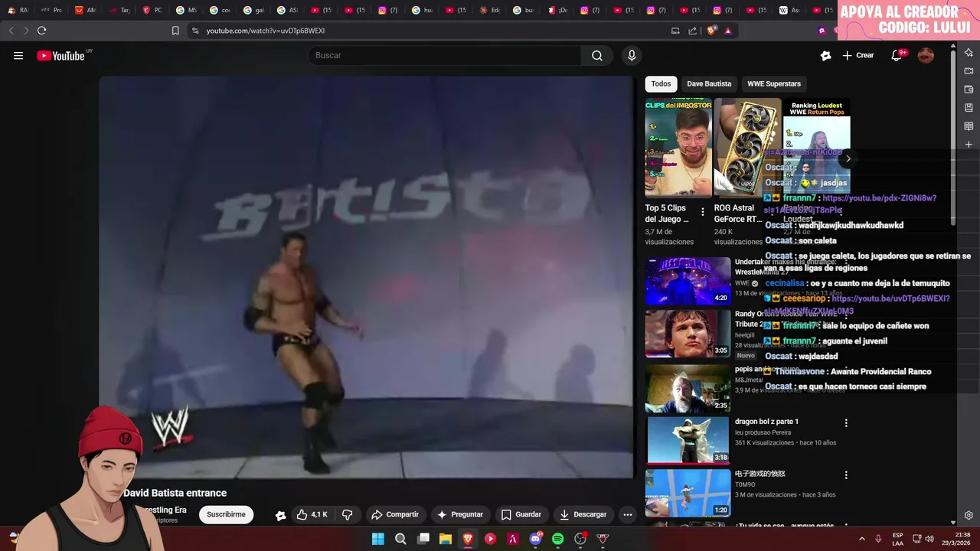This screenshot has height=551, width=980.
Task: Reload the current page
Action: (41, 31)
